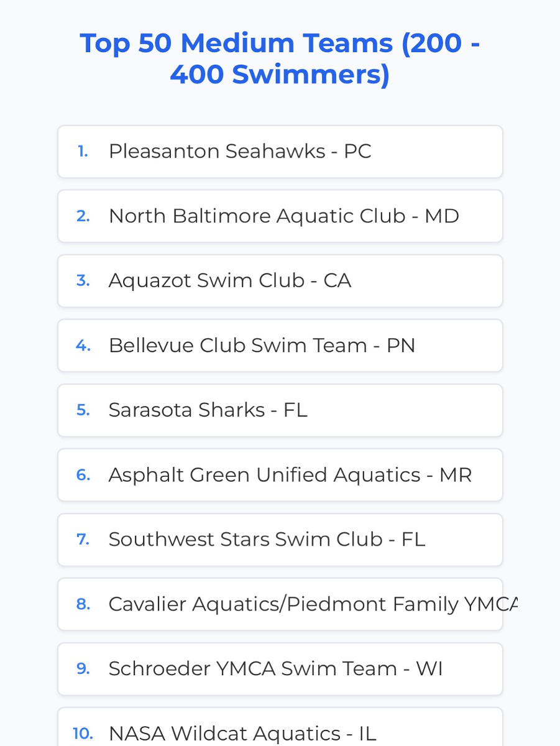This screenshot has height=746, width=560.
Task: Open Schroeder YMCA Swim Team - WI
Action: (275, 669)
